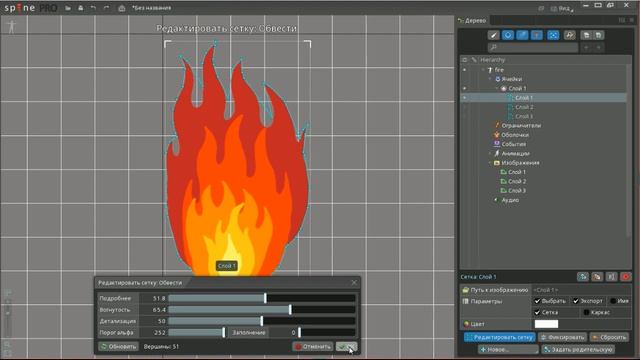Click the export icon next to project name
Image resolution: width=640 pixels, height=360 pixels.
122,8
